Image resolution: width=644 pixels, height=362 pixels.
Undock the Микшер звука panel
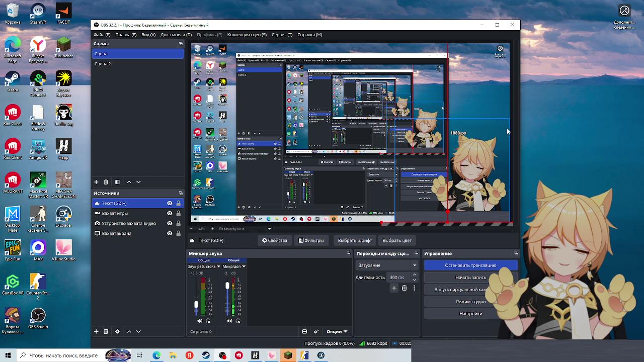pos(348,253)
